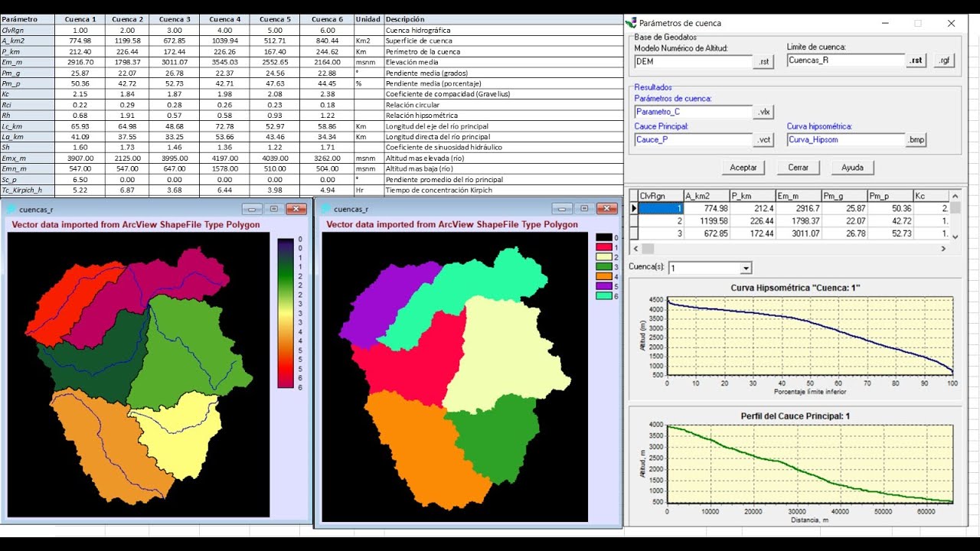Pick legend swatch 5 in right map
980x551 pixels.
[x=603, y=285]
